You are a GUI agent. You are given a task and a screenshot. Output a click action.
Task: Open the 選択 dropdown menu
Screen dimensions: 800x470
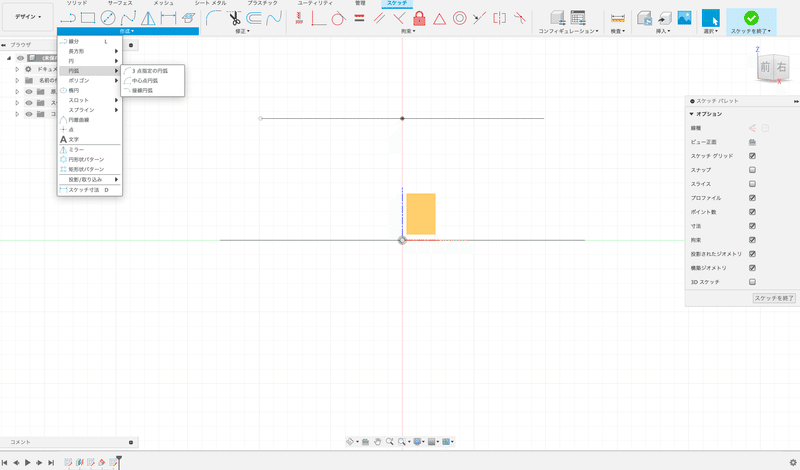pyautogui.click(x=710, y=31)
